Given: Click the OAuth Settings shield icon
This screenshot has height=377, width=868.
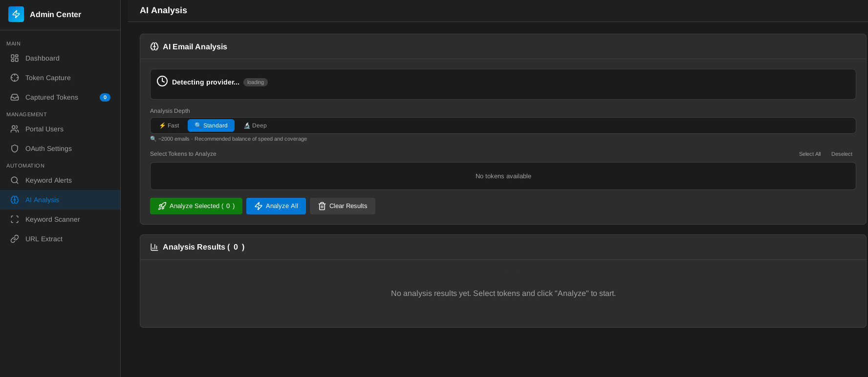Looking at the screenshot, I should click(x=15, y=148).
